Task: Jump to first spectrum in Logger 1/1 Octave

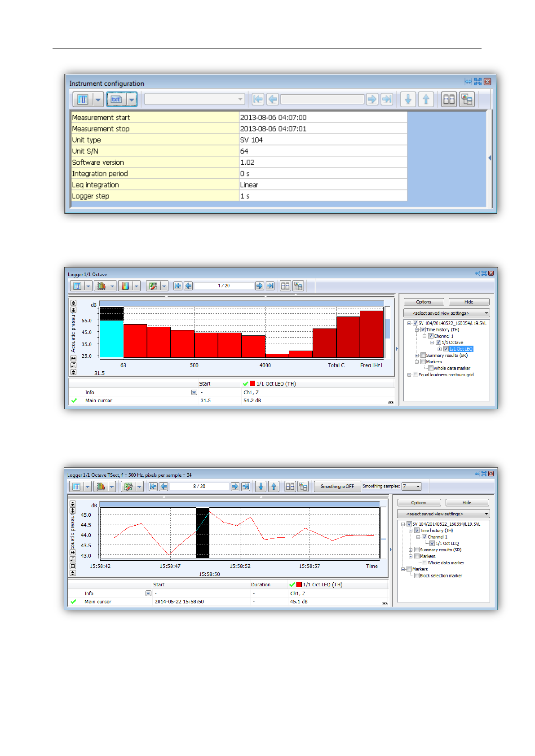Action: 178,286
